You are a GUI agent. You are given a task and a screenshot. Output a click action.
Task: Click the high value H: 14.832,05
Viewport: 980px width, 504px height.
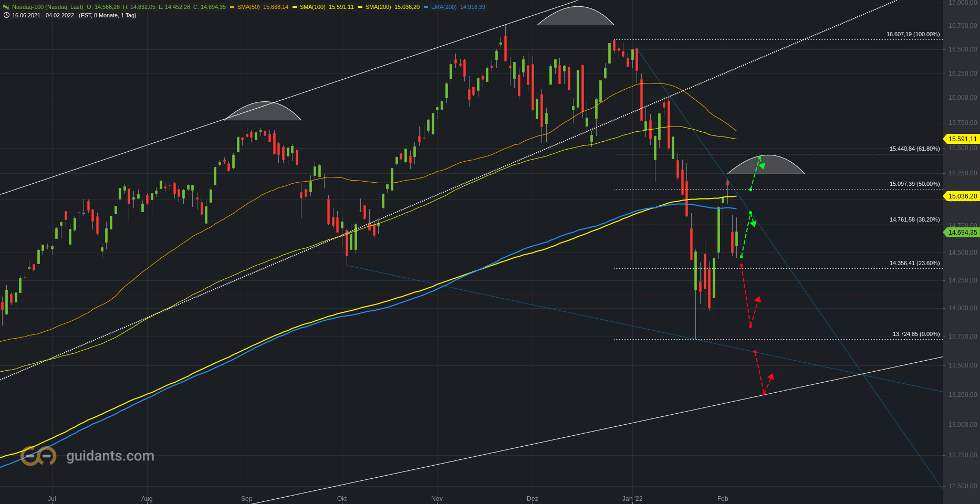pyautogui.click(x=139, y=7)
